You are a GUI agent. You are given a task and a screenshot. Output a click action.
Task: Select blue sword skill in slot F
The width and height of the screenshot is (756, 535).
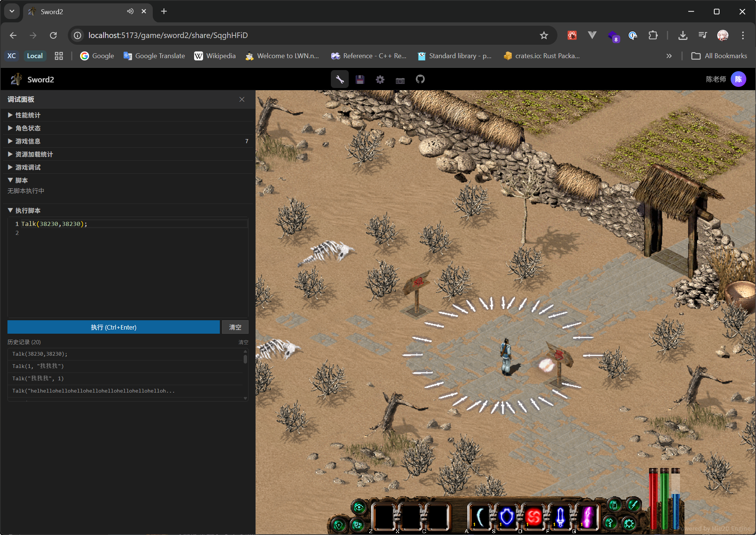pyautogui.click(x=560, y=517)
